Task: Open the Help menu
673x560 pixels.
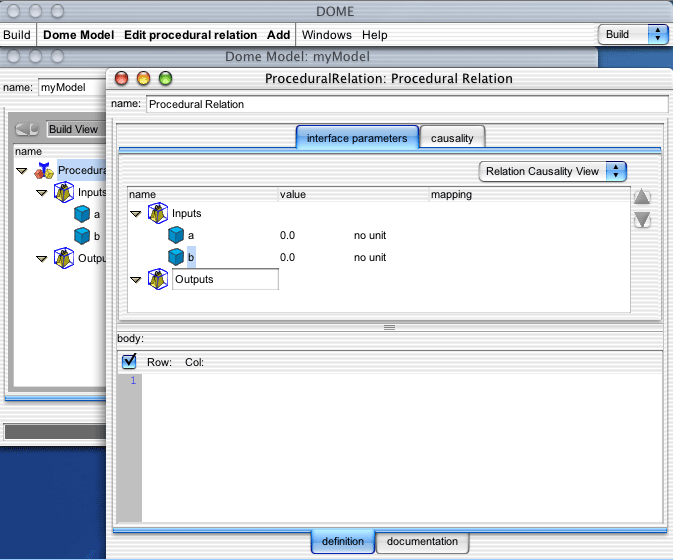Action: 375,35
